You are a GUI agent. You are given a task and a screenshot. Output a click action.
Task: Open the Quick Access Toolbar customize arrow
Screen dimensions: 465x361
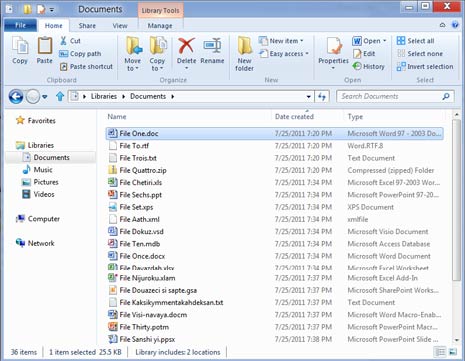52,10
